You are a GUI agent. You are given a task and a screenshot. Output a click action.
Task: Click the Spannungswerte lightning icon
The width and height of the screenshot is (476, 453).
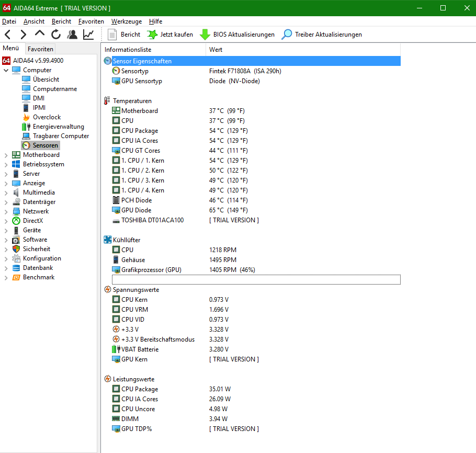click(107, 290)
